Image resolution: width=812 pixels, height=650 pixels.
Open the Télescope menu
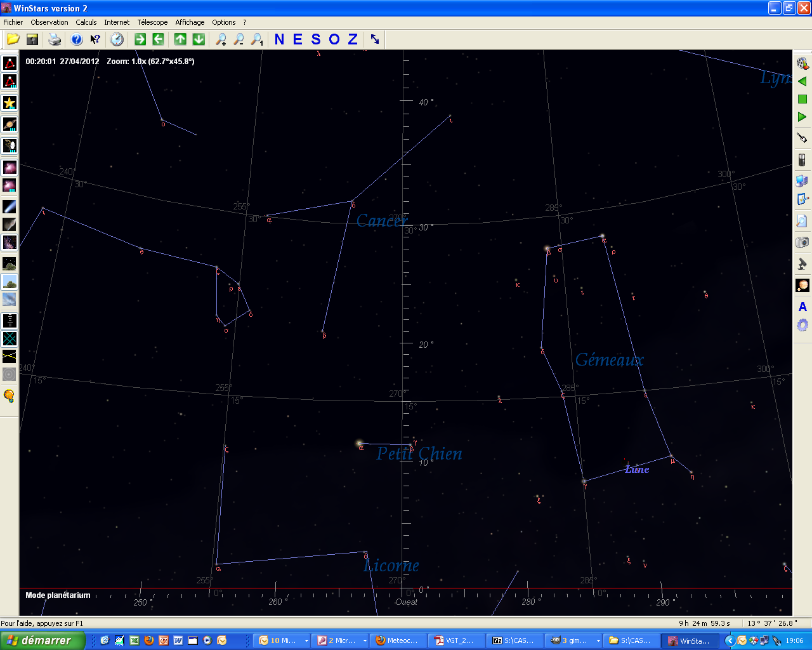[152, 22]
